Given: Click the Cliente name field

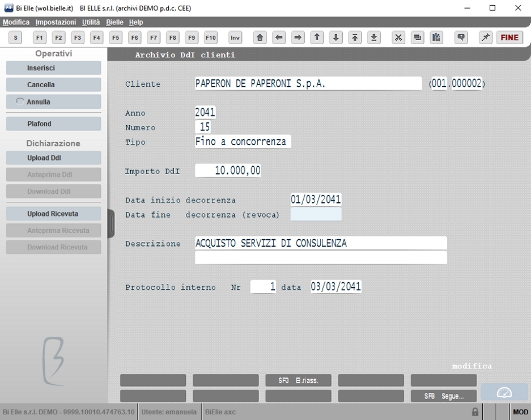Looking at the screenshot, I should pos(308,83).
